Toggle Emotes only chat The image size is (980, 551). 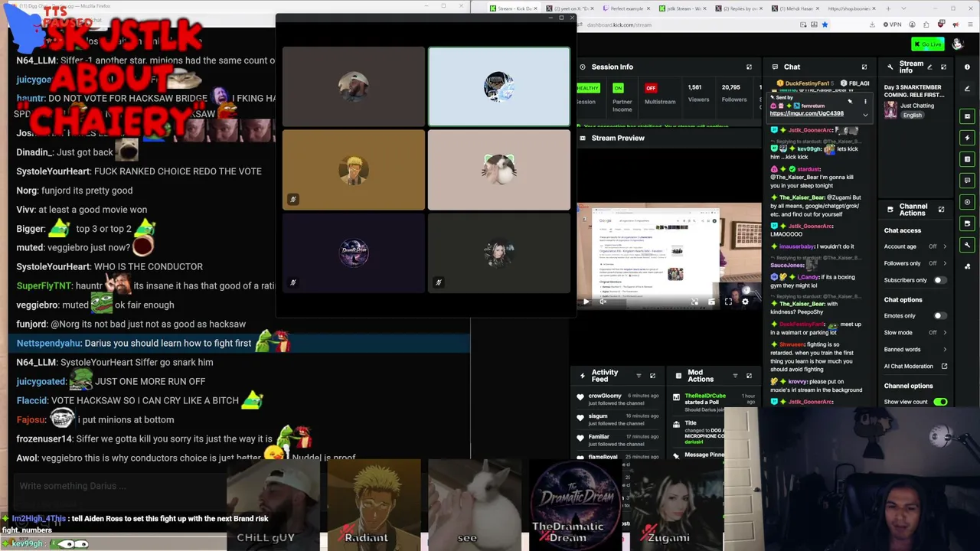tap(939, 315)
